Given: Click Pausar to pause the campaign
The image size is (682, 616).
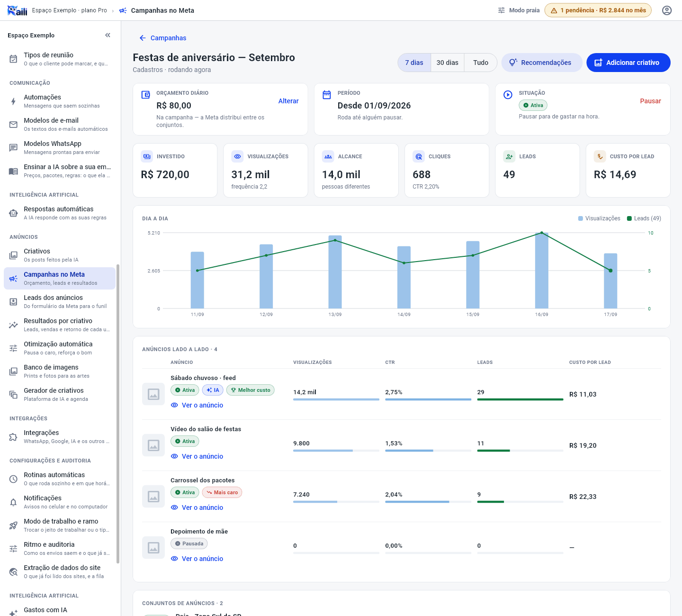Looking at the screenshot, I should pos(650,101).
